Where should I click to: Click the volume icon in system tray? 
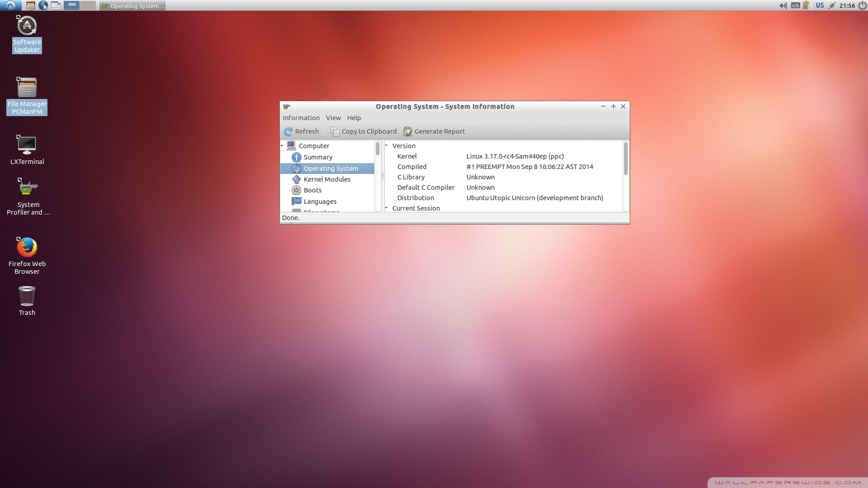(783, 5)
